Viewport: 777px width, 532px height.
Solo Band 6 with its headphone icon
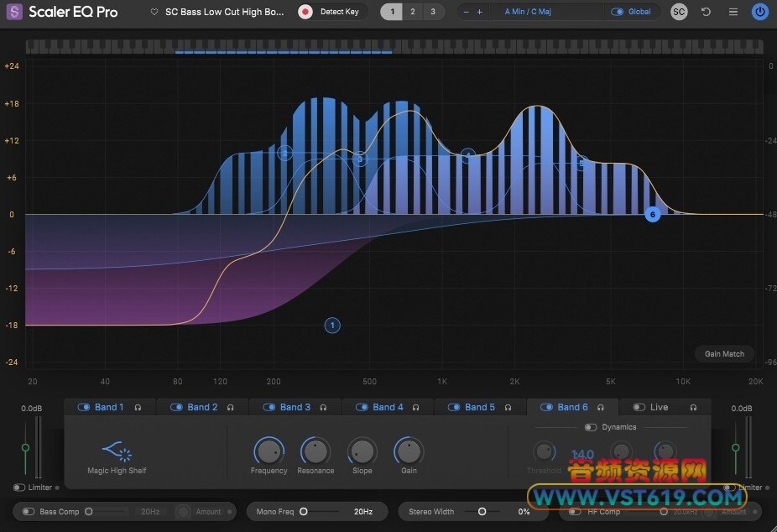click(601, 408)
